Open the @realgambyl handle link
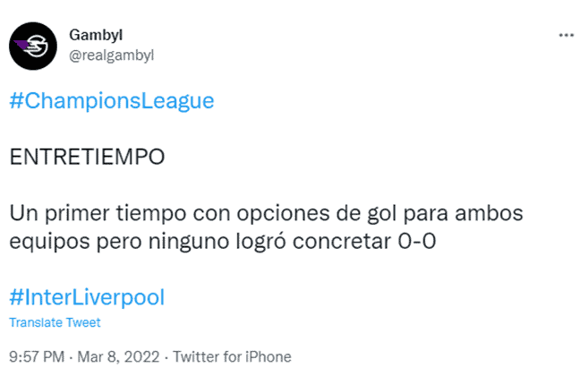The width and height of the screenshot is (588, 376). [x=111, y=56]
